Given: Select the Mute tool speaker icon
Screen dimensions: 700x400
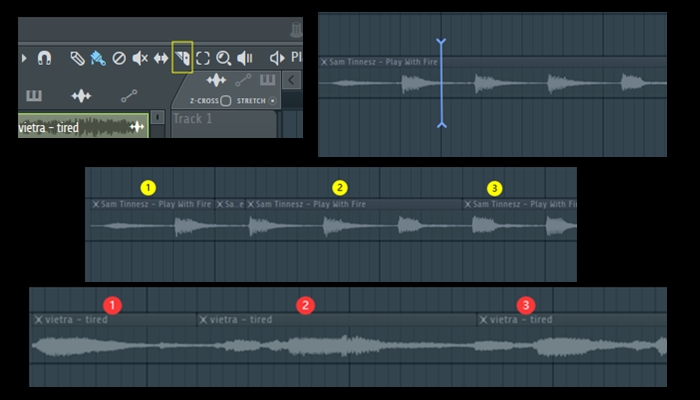Looking at the screenshot, I should coord(140,58).
